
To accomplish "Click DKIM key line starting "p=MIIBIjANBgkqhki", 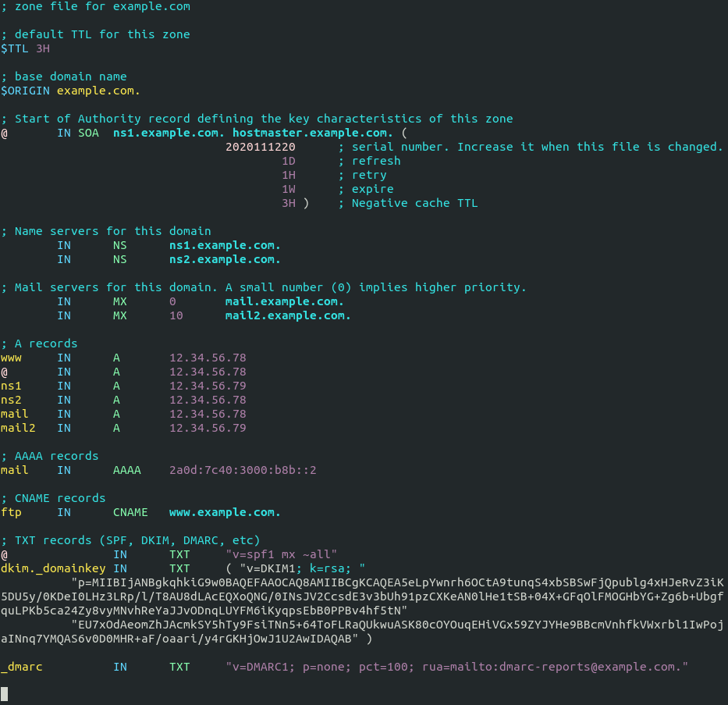I will point(362,596).
